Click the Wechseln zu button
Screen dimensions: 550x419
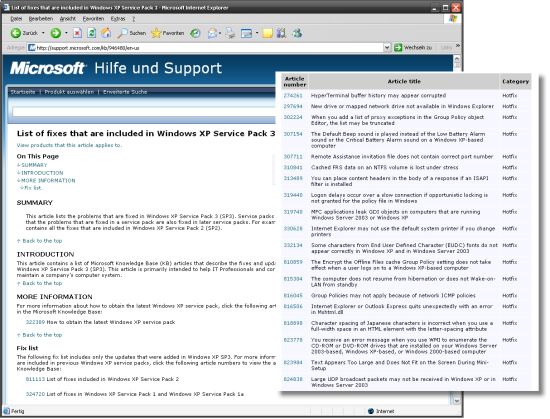[x=413, y=47]
